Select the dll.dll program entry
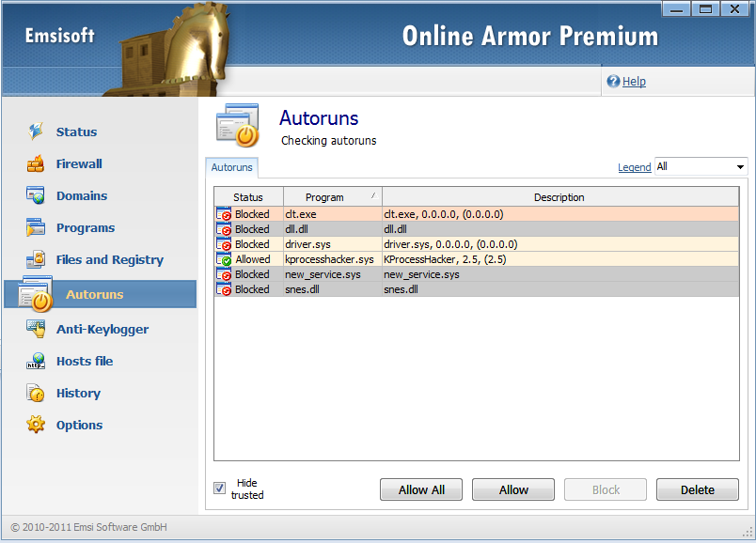Image resolution: width=756 pixels, height=543 pixels. (332, 229)
